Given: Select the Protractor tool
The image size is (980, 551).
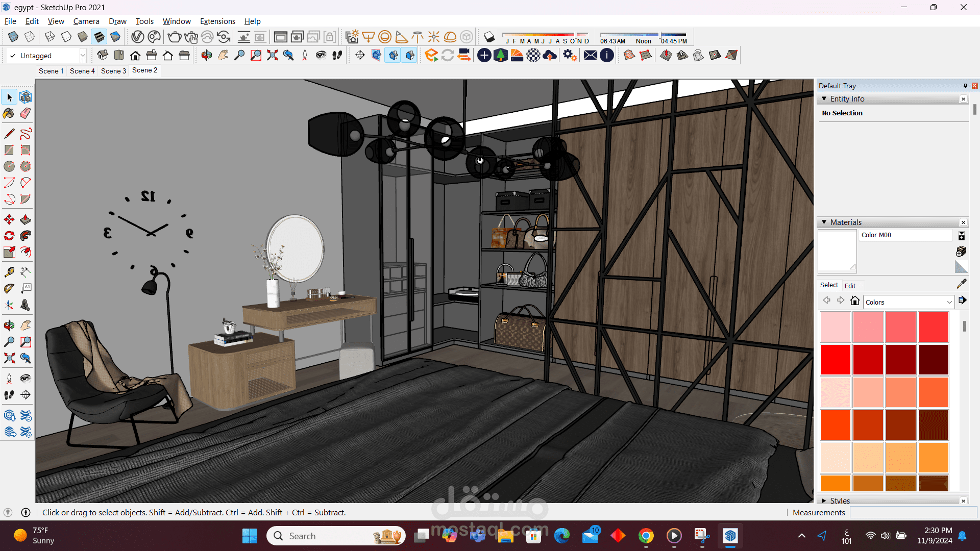Looking at the screenshot, I should [x=9, y=289].
